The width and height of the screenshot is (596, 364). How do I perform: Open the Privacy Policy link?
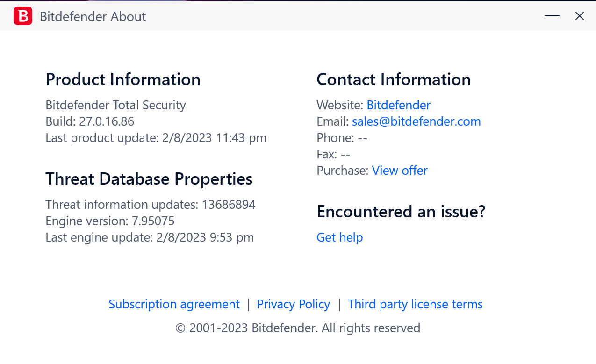(294, 304)
